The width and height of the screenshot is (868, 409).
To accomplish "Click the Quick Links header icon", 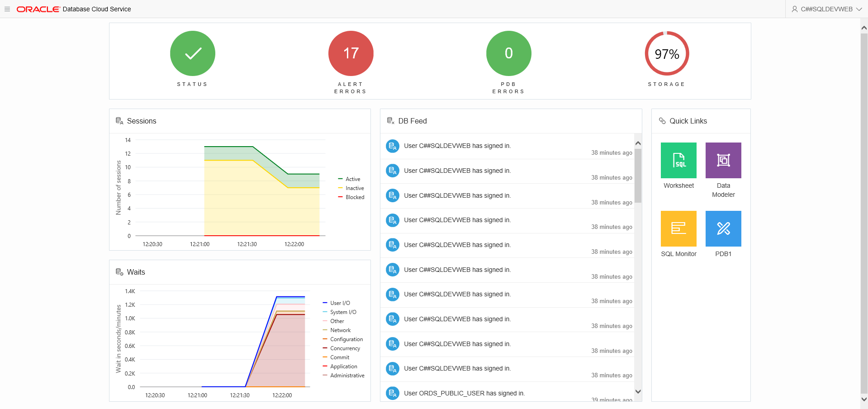I will coord(662,121).
